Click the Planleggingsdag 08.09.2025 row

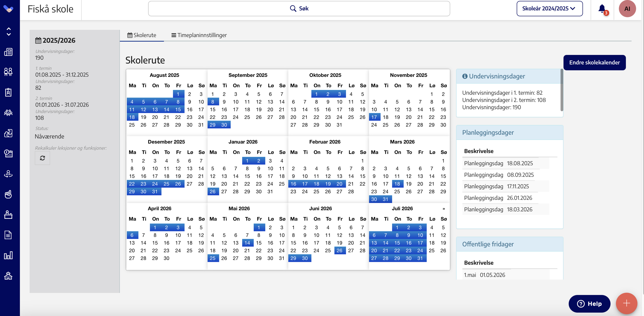tap(505, 175)
